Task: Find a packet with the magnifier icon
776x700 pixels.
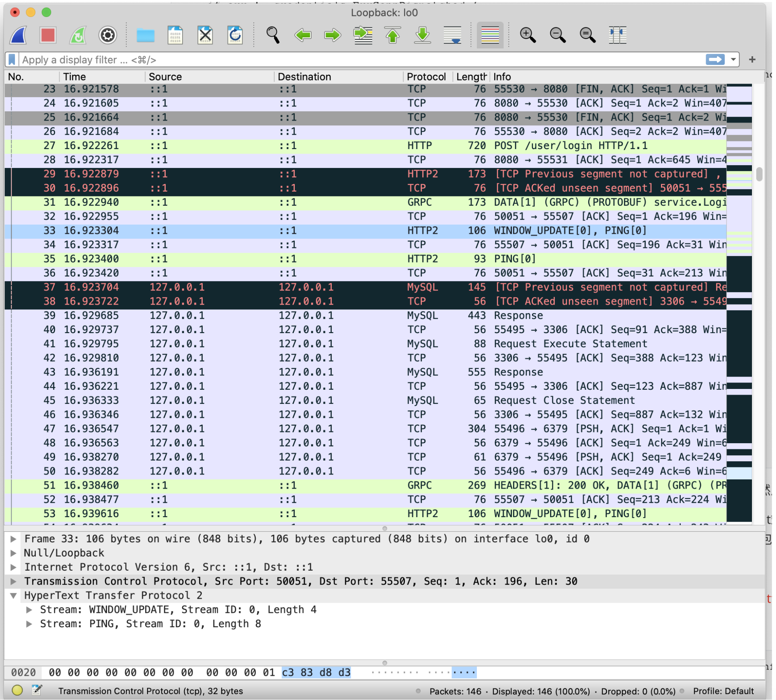Action: point(273,35)
